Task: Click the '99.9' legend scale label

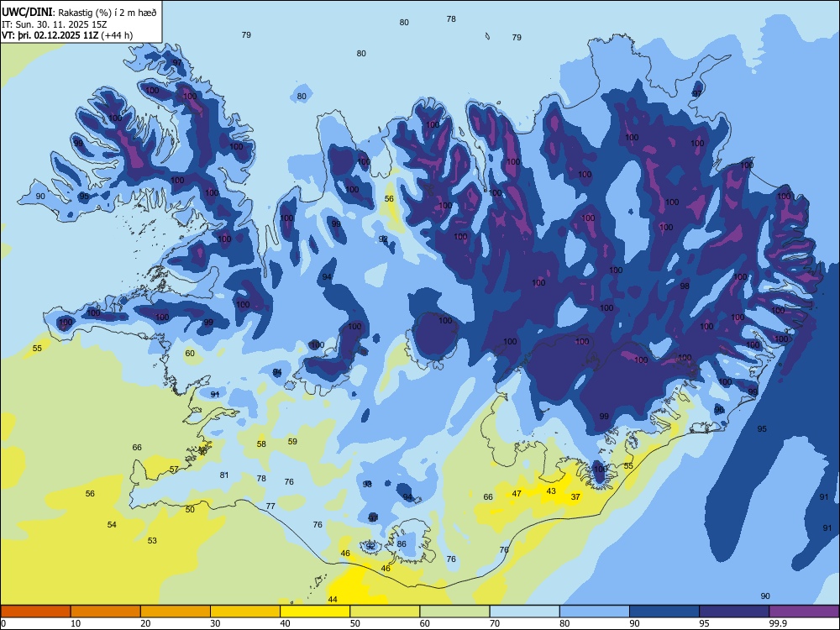Action: click(x=778, y=623)
